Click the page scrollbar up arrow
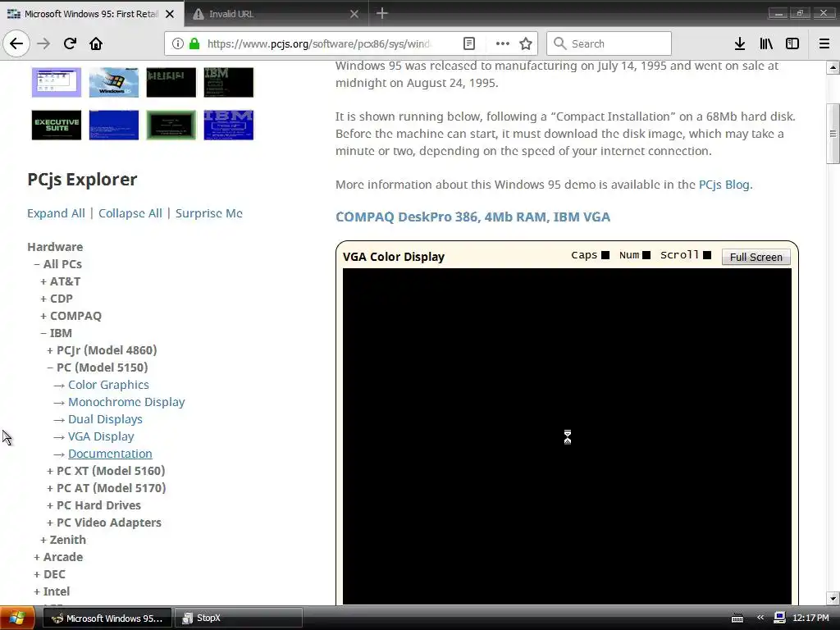840x630 pixels. pos(833,67)
